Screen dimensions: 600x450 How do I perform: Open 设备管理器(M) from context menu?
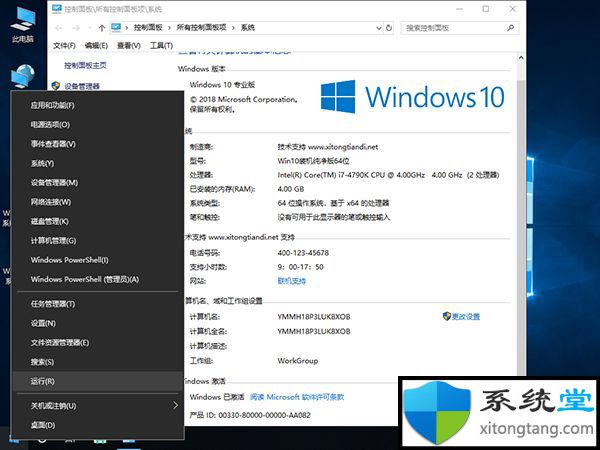click(98, 183)
